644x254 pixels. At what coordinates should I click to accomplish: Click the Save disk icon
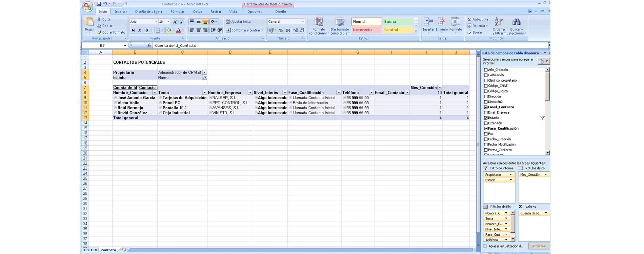(x=99, y=4)
